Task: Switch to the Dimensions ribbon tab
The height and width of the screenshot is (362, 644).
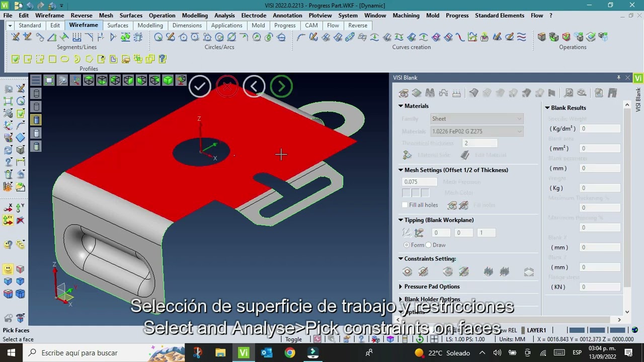Action: coord(187,25)
